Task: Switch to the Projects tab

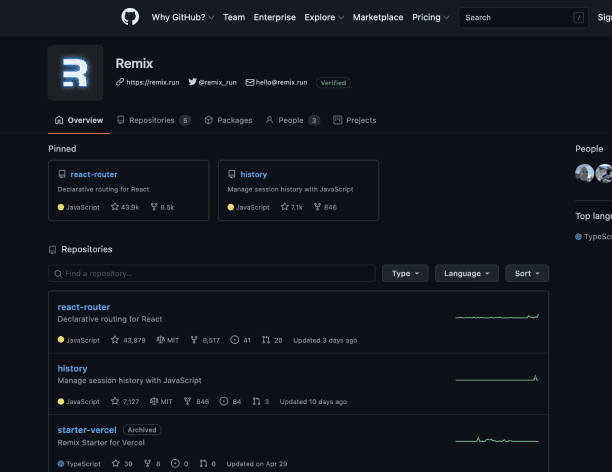Action: (354, 120)
